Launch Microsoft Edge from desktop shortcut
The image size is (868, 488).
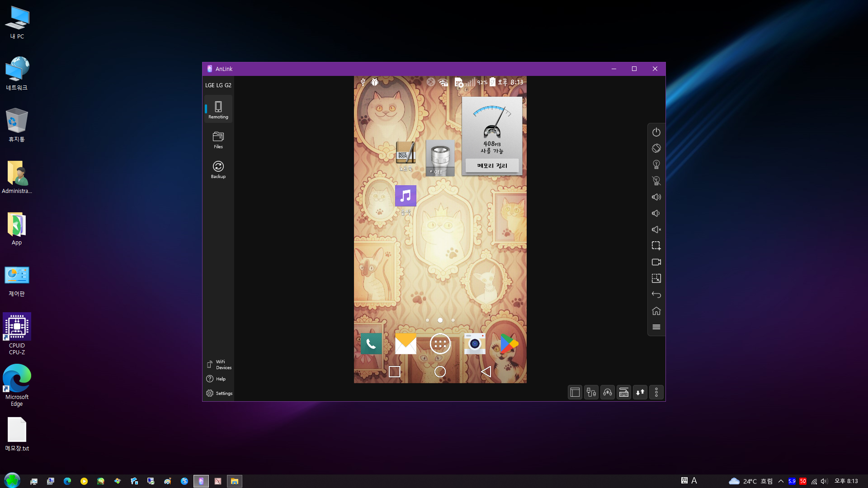tap(17, 385)
